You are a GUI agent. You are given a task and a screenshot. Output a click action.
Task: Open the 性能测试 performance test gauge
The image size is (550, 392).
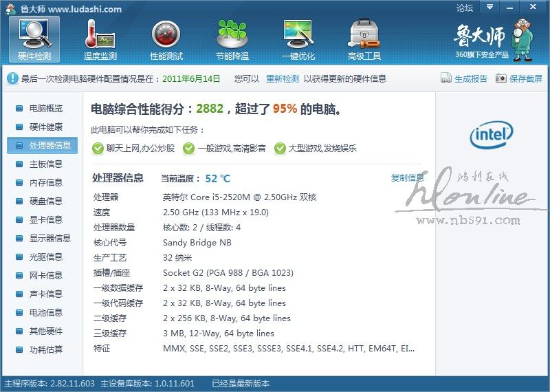click(166, 40)
